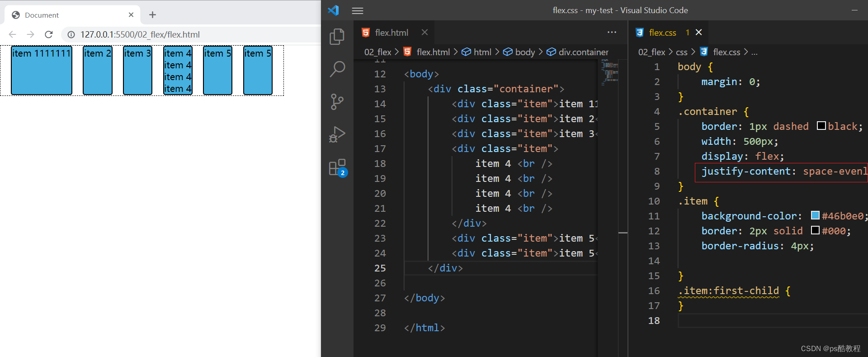
Task: Click flex.html in the breadcrumb
Action: 433,52
